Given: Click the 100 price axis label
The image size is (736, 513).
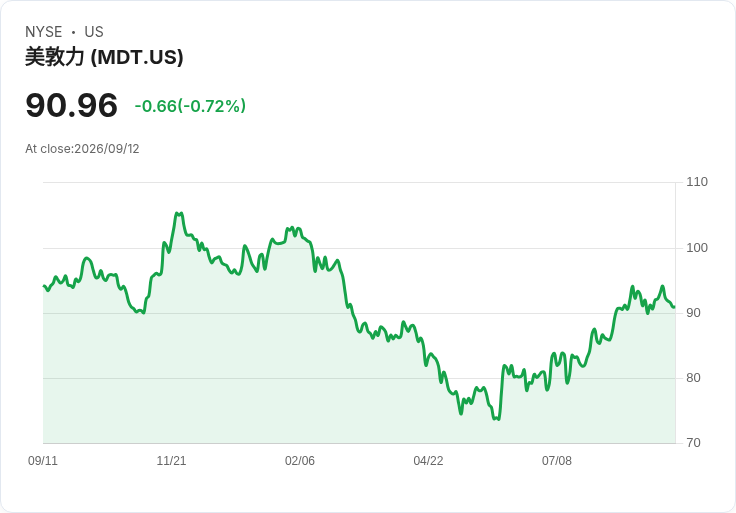Looking at the screenshot, I should pyautogui.click(x=697, y=248).
